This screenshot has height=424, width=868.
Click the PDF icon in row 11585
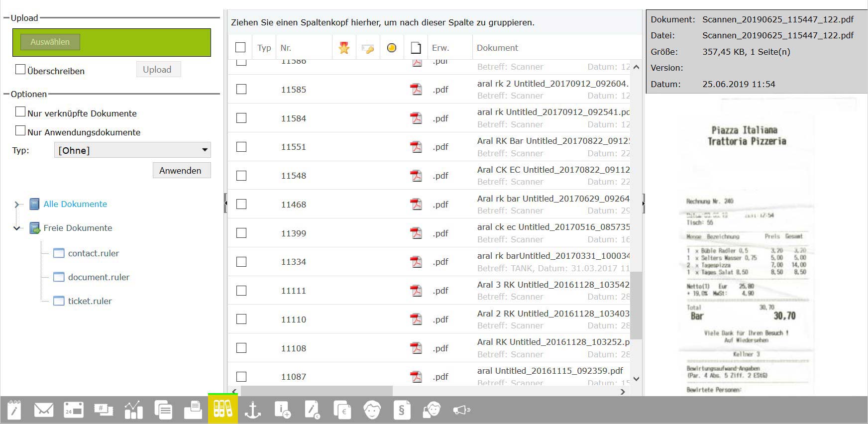tap(416, 89)
